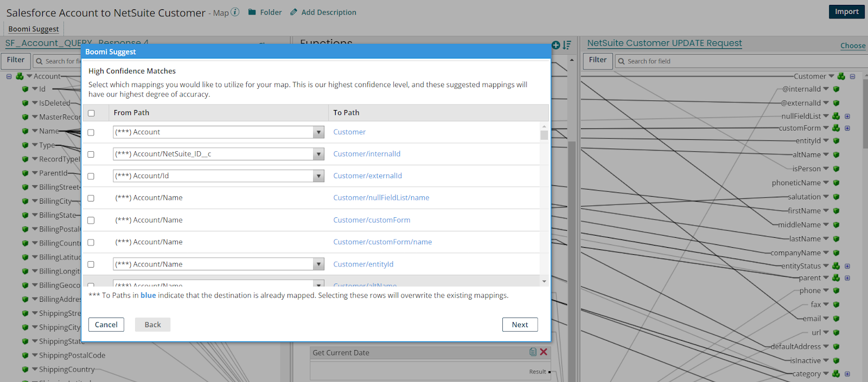Click the shield icon beside the entityId field

836,141
